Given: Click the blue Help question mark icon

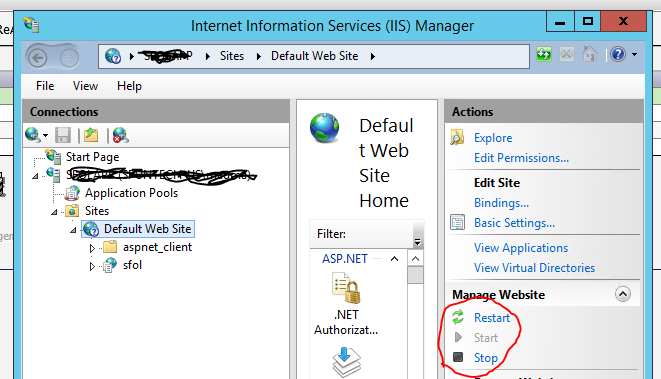Looking at the screenshot, I should pos(618,54).
